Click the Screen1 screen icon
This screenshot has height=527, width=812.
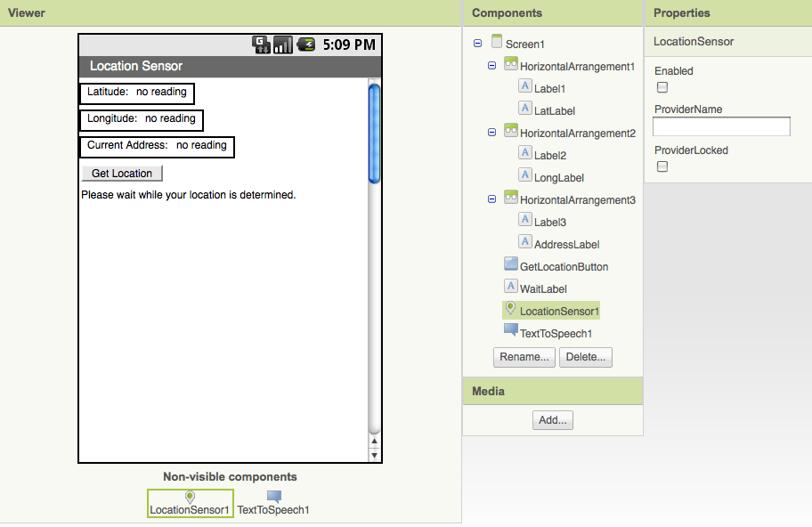496,43
